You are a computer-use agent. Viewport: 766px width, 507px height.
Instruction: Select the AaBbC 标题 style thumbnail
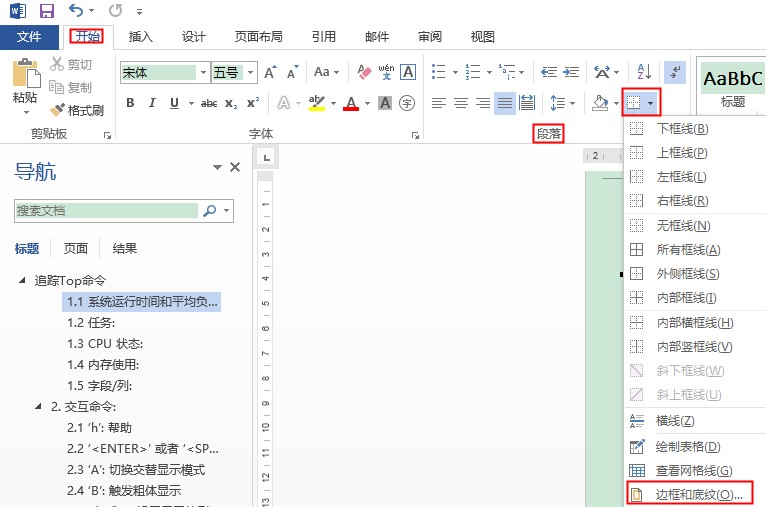click(732, 86)
